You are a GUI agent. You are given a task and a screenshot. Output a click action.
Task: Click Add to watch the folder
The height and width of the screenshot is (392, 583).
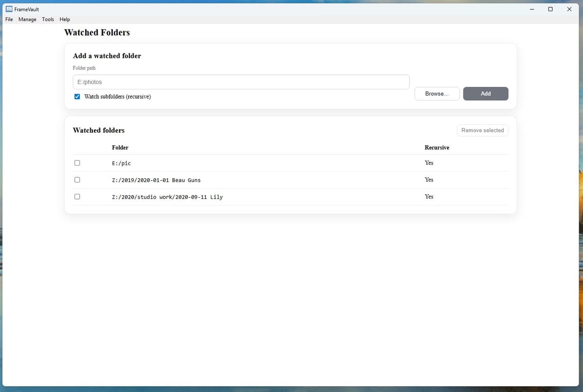pos(485,93)
